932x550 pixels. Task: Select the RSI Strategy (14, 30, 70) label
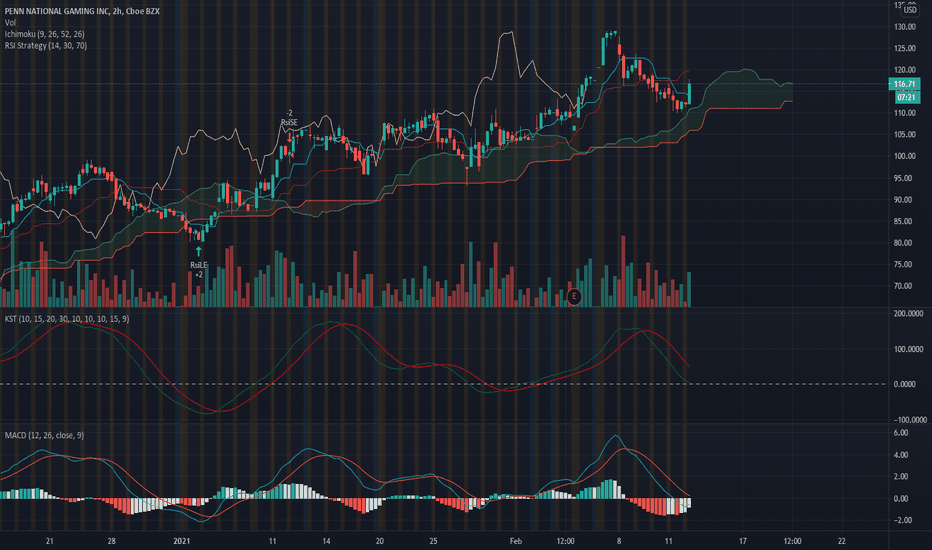point(46,45)
